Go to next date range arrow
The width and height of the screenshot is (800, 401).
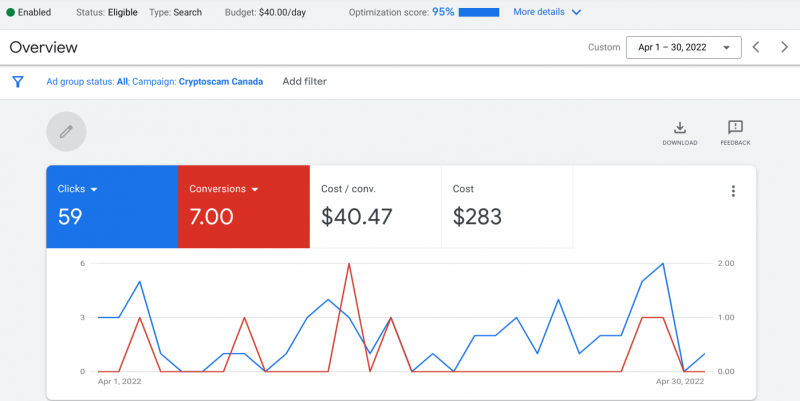coord(784,47)
